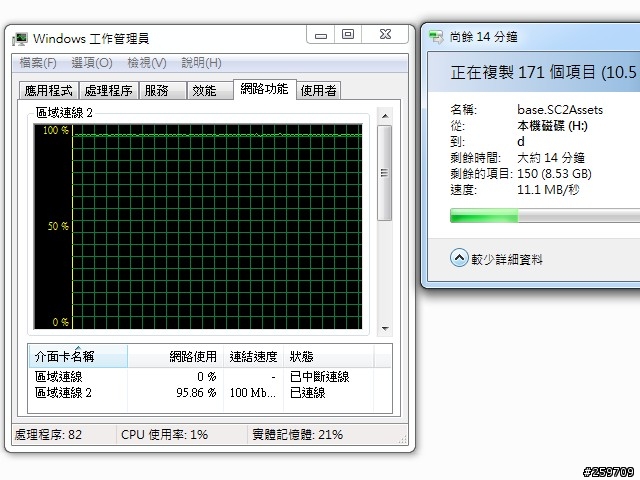Click the 已中斷連線 status cell
This screenshot has width=640, height=480.
320,376
